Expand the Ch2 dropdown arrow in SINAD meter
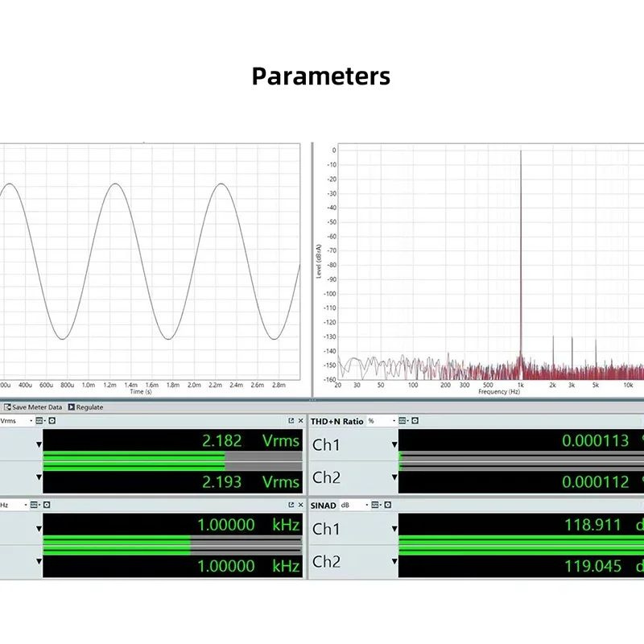The height and width of the screenshot is (644, 644). coord(394,562)
